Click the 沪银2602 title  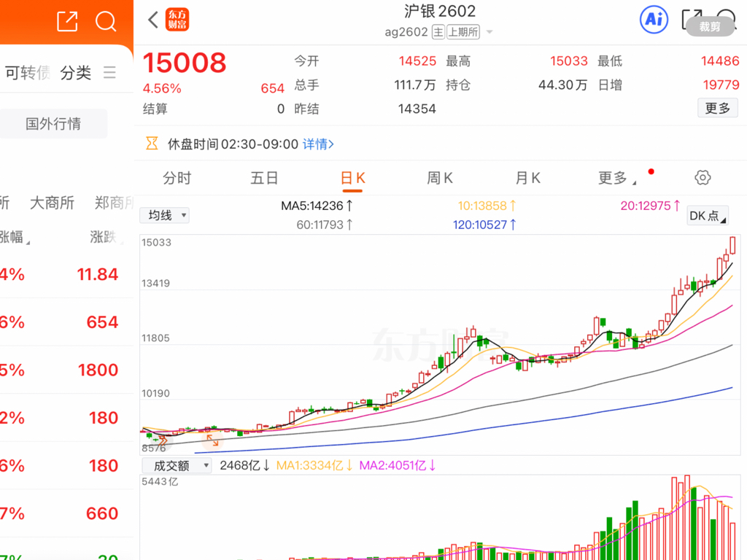(440, 12)
